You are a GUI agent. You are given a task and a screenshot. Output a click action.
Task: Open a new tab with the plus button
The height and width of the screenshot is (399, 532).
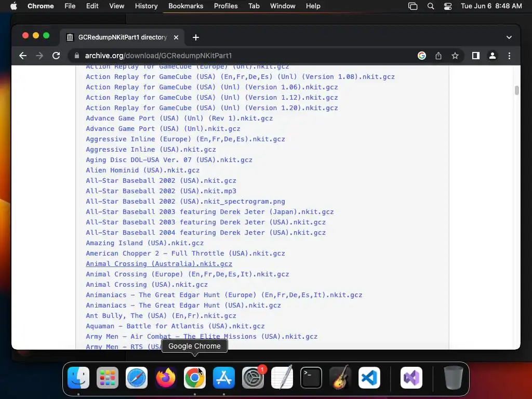196,37
